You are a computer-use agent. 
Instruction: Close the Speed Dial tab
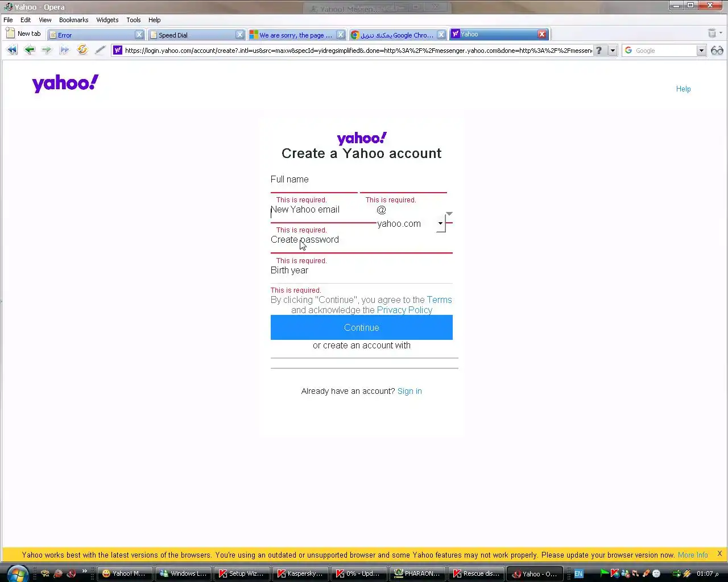pyautogui.click(x=239, y=35)
